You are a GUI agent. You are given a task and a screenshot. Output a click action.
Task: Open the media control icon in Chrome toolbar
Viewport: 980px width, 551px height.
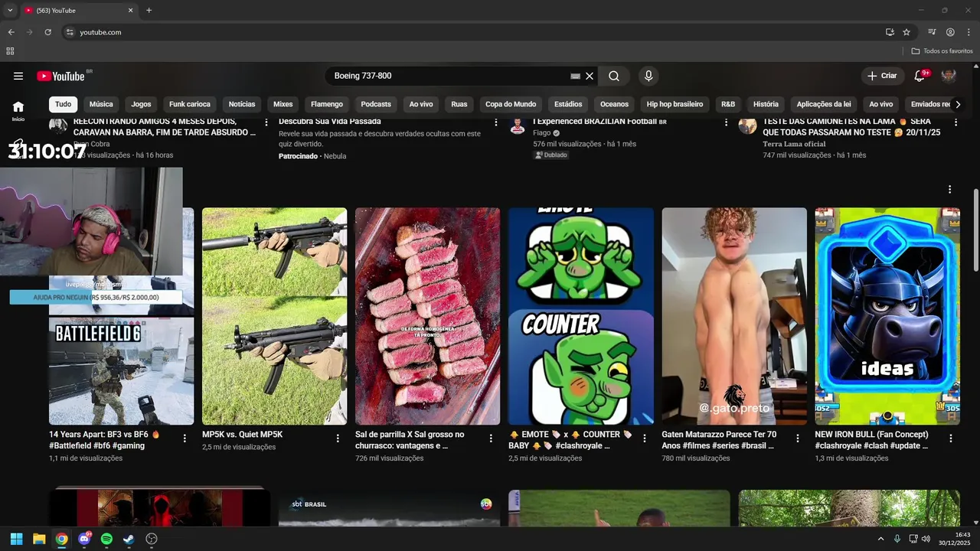pyautogui.click(x=932, y=32)
